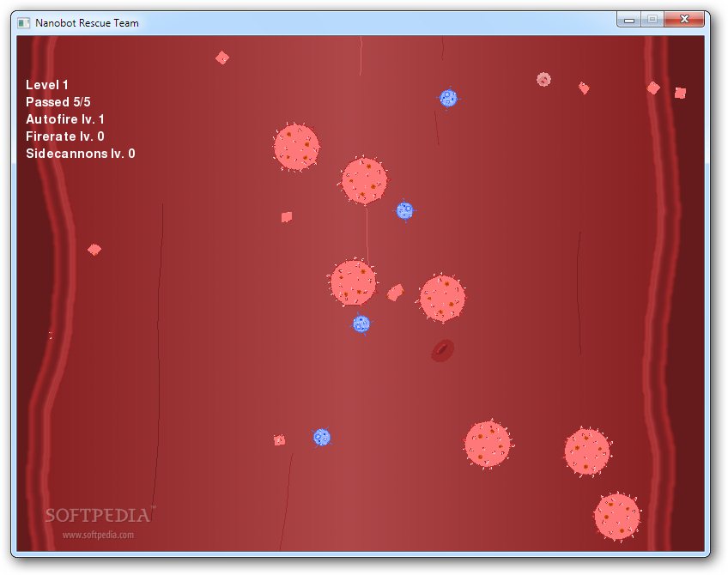
Task: Click the pink fragment on the left vessel wall
Action: pos(94,250)
